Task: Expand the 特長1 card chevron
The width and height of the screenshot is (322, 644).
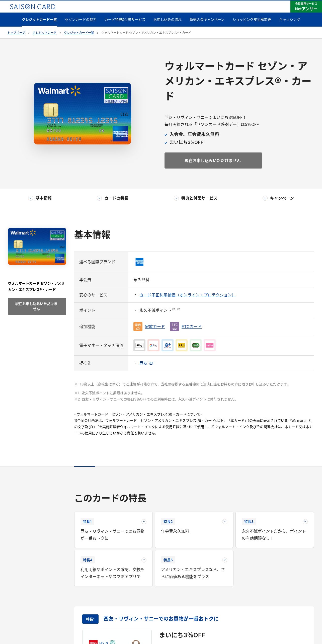Action: [144, 522]
